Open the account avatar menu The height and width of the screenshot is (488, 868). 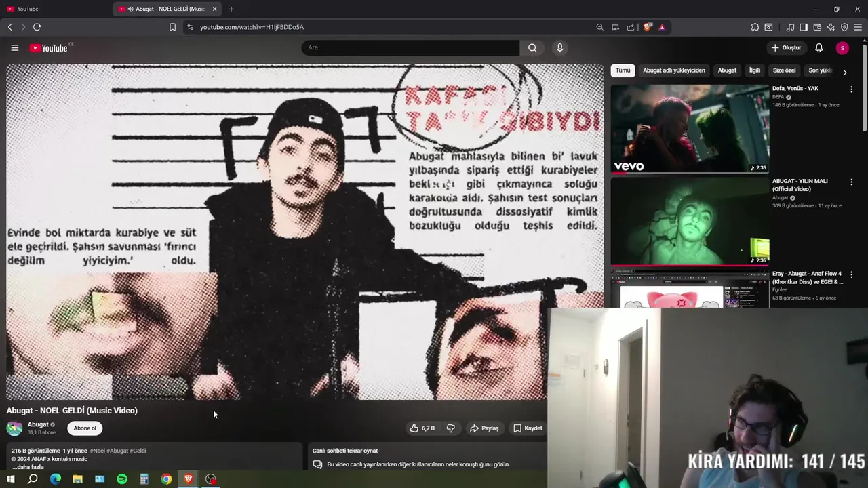coord(842,47)
